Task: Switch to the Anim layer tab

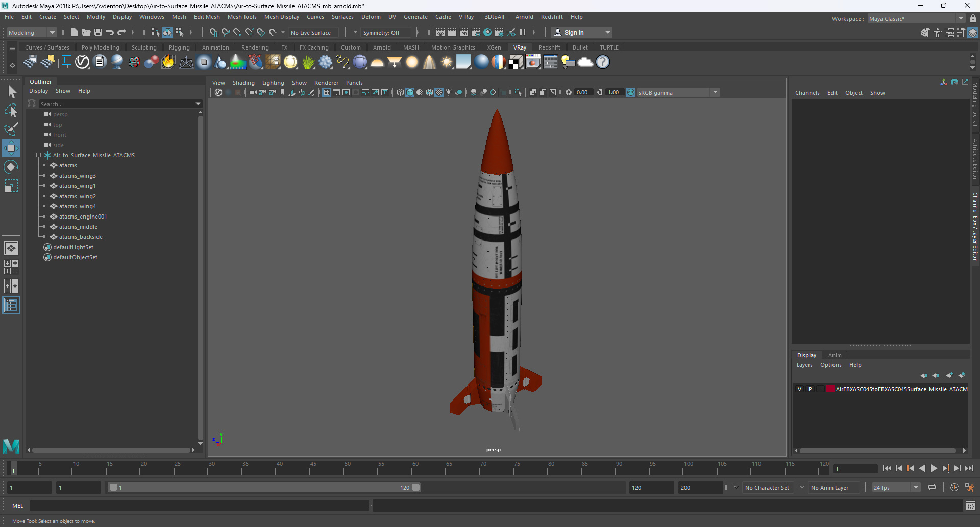Action: tap(835, 355)
